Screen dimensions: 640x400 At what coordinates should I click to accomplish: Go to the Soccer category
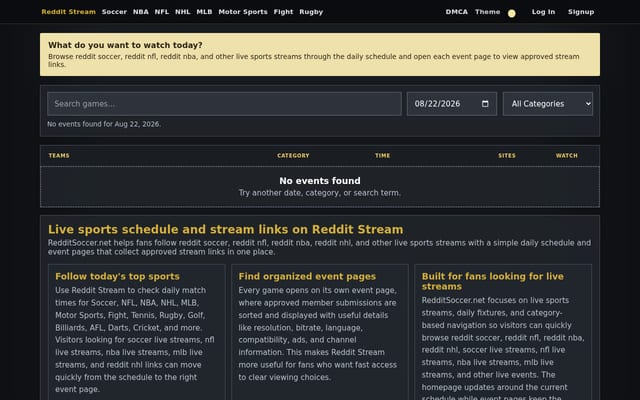[114, 12]
